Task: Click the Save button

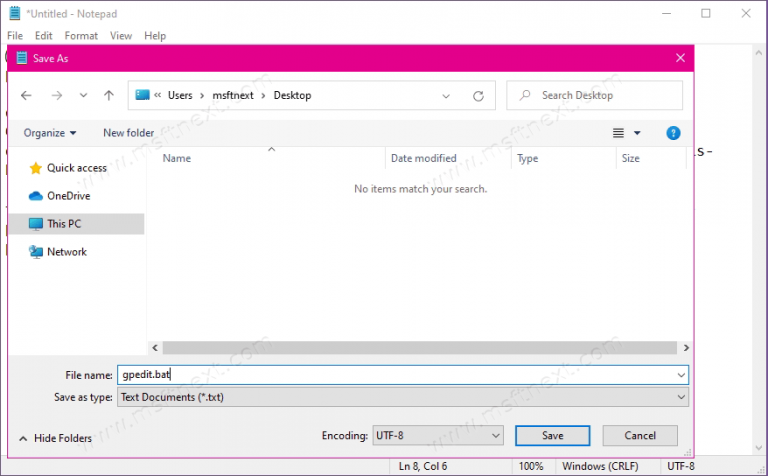Action: tap(552, 435)
